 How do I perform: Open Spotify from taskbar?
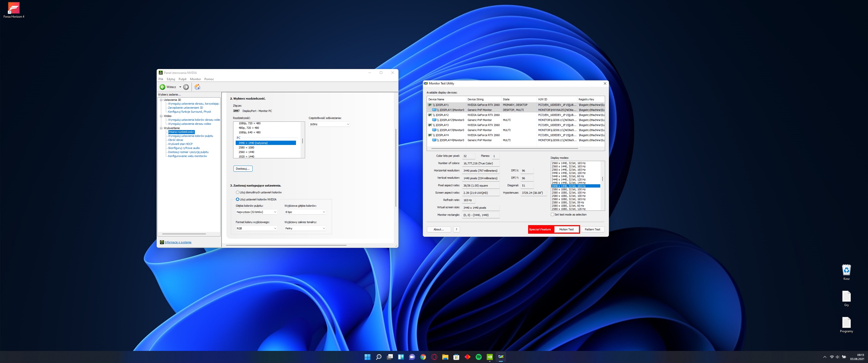point(478,357)
